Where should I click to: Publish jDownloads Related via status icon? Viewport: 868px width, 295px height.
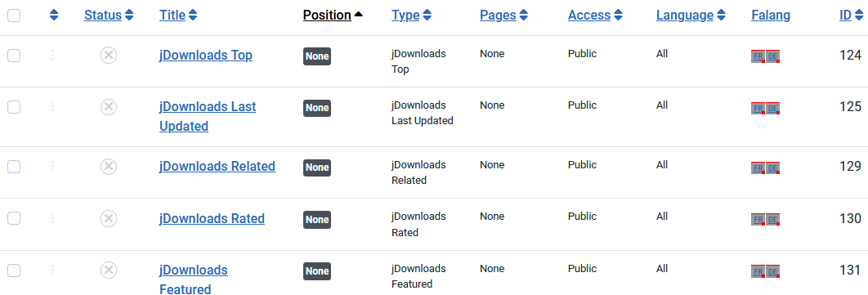pyautogui.click(x=109, y=167)
